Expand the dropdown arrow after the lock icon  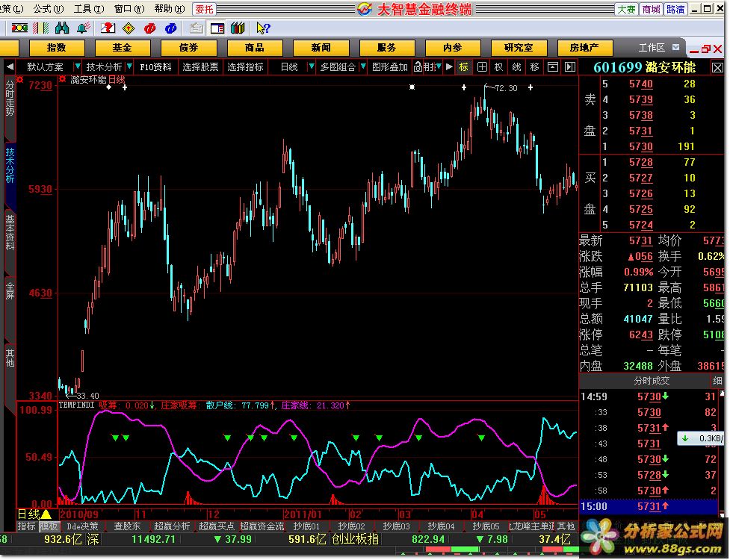(439, 67)
